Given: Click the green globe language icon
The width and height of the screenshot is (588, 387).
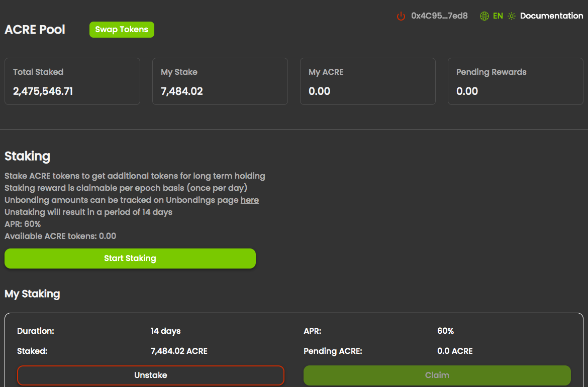Looking at the screenshot, I should [x=484, y=16].
